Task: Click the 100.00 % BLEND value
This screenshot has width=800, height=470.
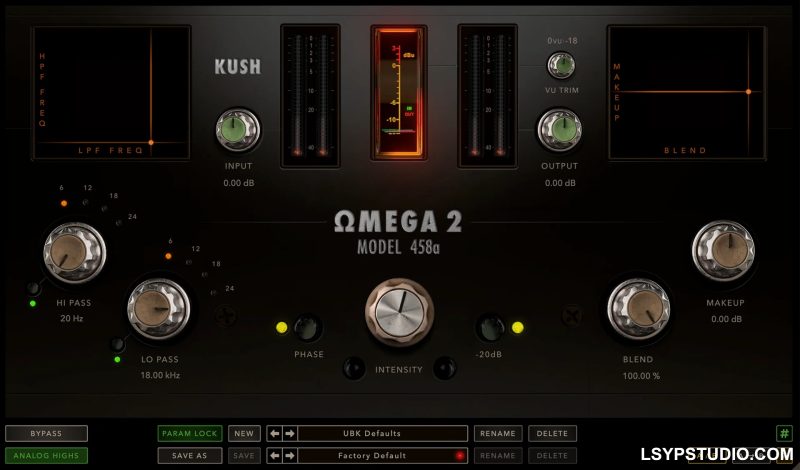Action: pos(641,376)
